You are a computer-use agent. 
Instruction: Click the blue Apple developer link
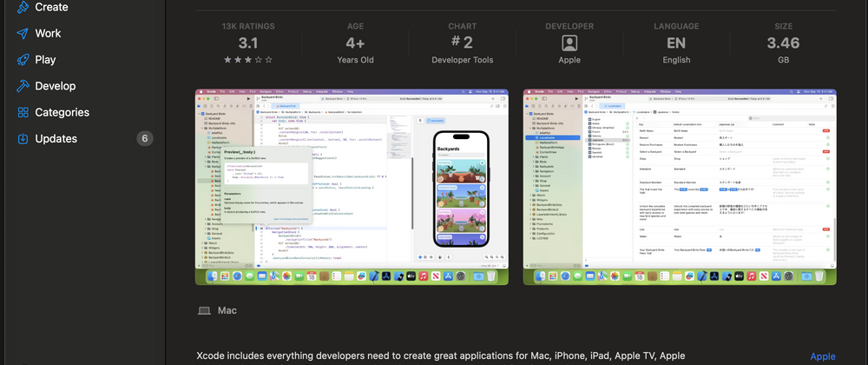[x=823, y=356]
